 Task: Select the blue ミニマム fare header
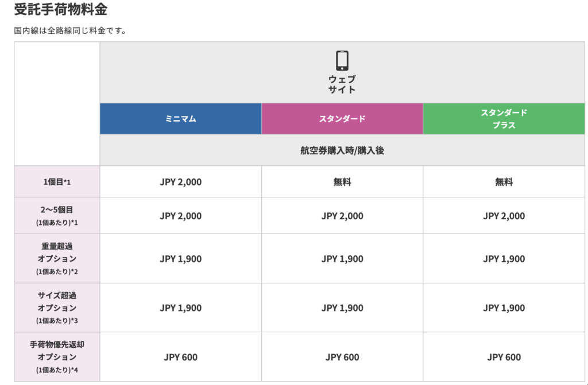point(180,119)
